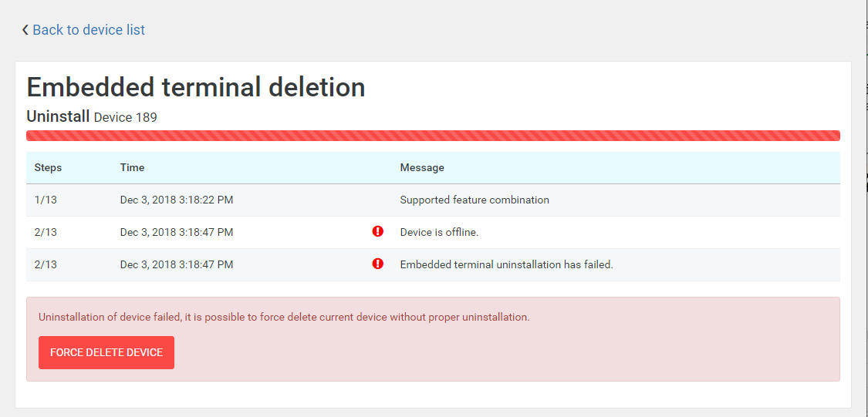868x417 pixels.
Task: Click the "Embedded terminal deletion" heading
Action: click(196, 87)
